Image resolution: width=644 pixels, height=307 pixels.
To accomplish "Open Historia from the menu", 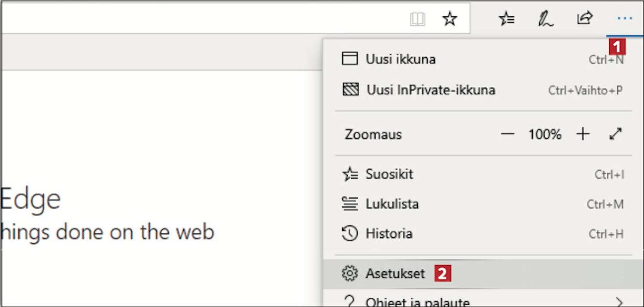I will pos(483,233).
